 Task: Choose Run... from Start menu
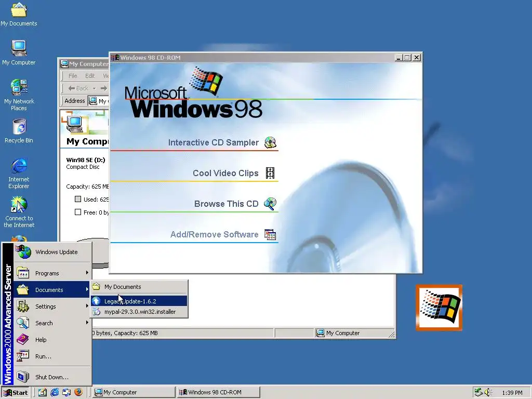click(52, 356)
